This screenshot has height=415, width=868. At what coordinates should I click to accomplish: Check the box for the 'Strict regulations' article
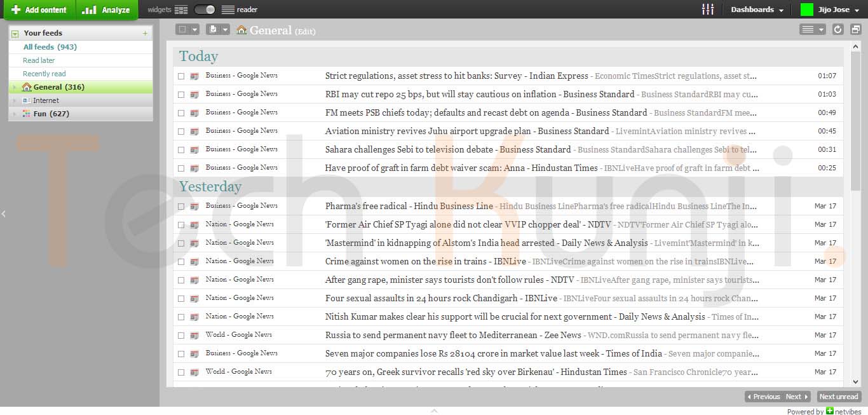[181, 76]
